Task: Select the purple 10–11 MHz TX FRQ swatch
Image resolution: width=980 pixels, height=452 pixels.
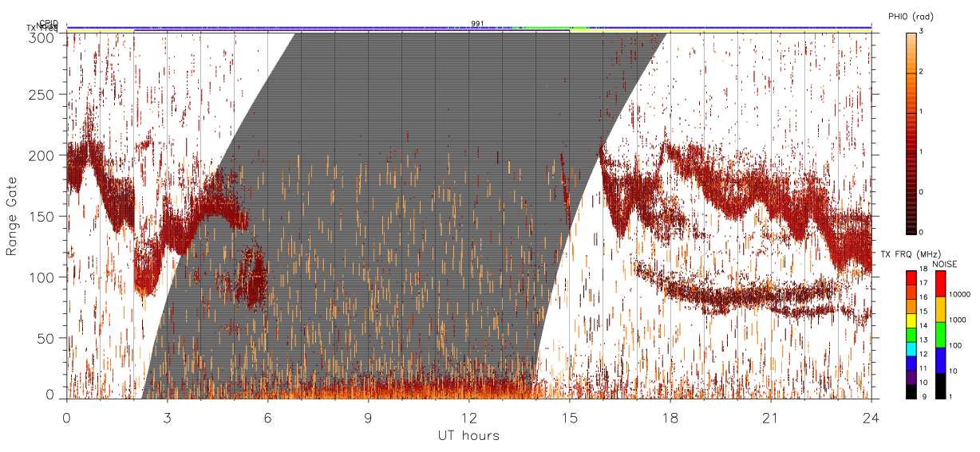Action: tap(911, 377)
